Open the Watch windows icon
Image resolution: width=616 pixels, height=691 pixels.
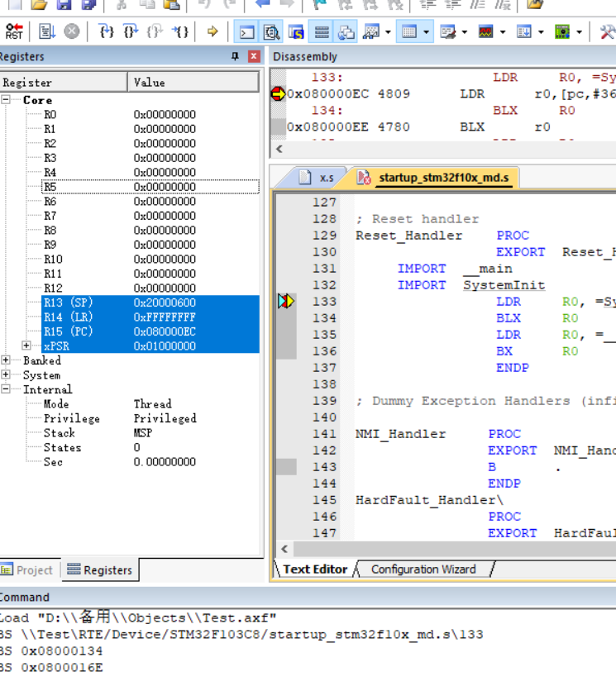pos(370,31)
